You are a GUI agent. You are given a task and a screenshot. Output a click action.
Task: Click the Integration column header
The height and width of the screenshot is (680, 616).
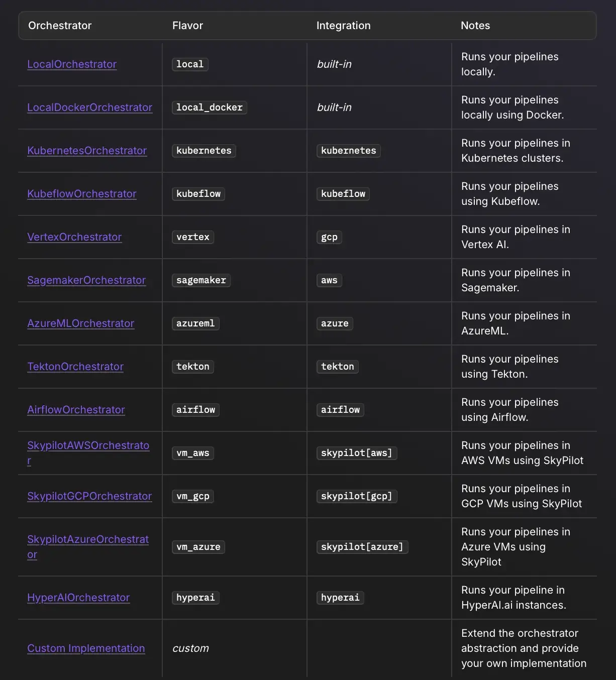[x=343, y=26]
